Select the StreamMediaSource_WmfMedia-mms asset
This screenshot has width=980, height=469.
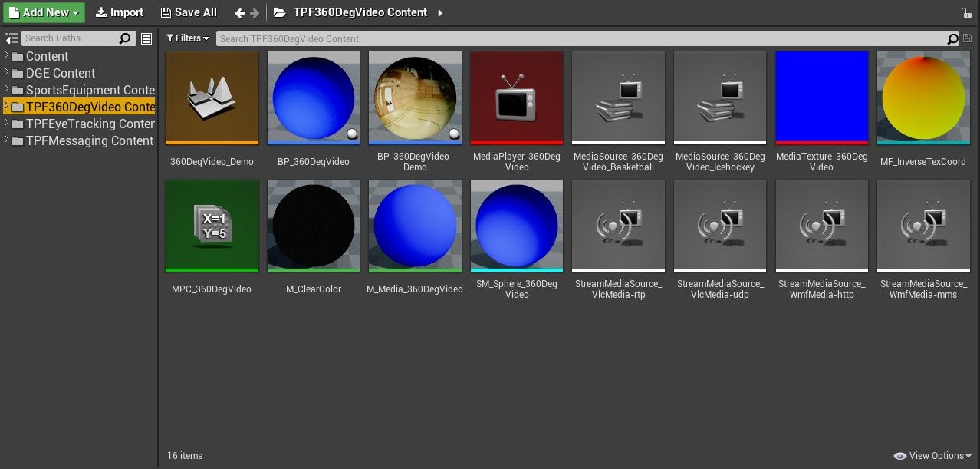(x=923, y=239)
